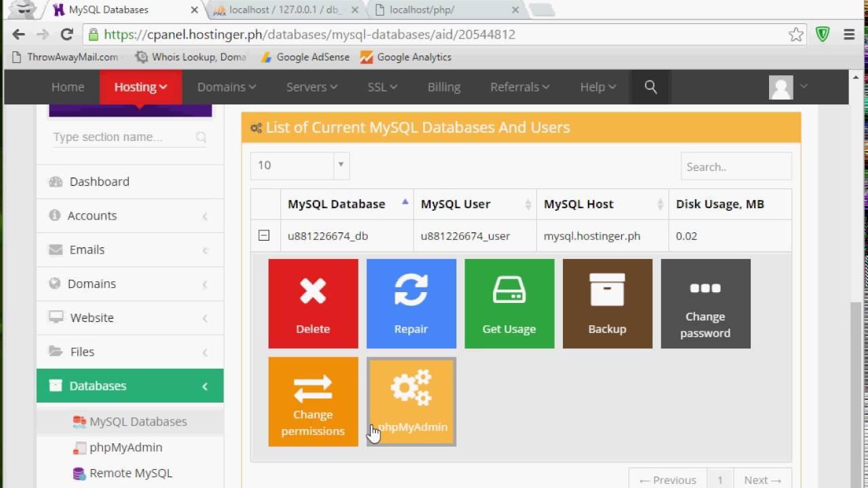Viewport: 868px width, 488px height.
Task: Switch to the localhost/php/ browser tab
Action: click(448, 9)
